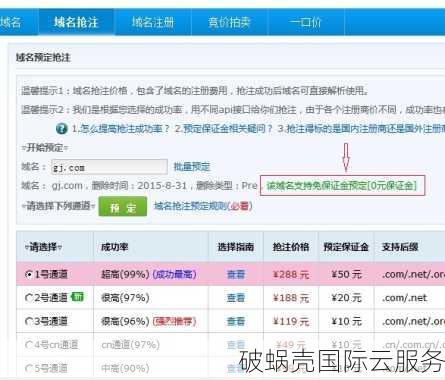This screenshot has height=380, width=445.
Task: Click the 很高(96%) success rate text
Action: click(125, 321)
